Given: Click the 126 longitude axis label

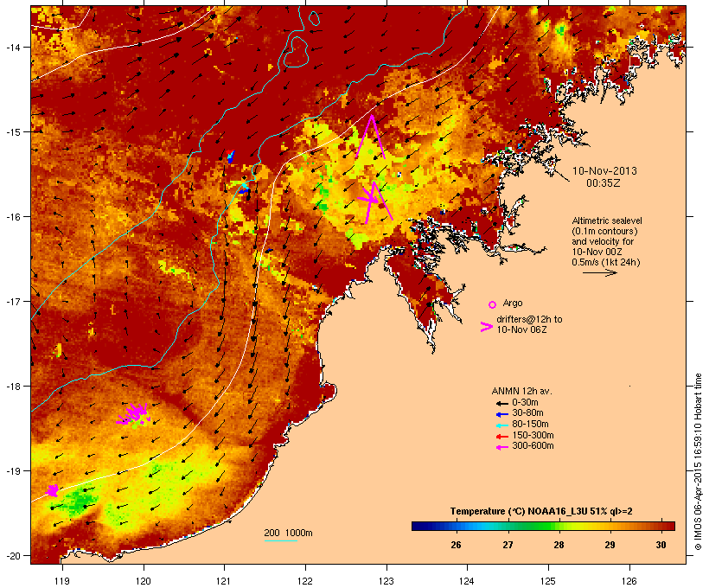Looking at the screenshot, I should point(629,581).
